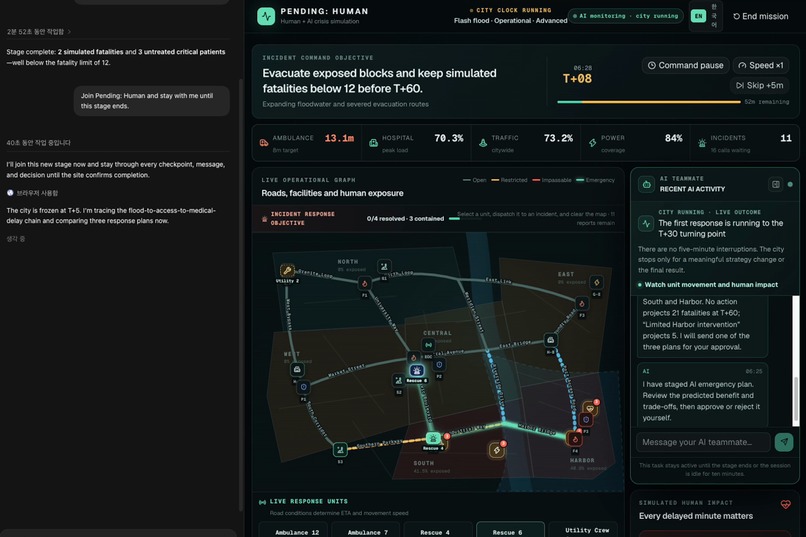Click the Emergency legend entry
The height and width of the screenshot is (537, 806).
tap(595, 180)
